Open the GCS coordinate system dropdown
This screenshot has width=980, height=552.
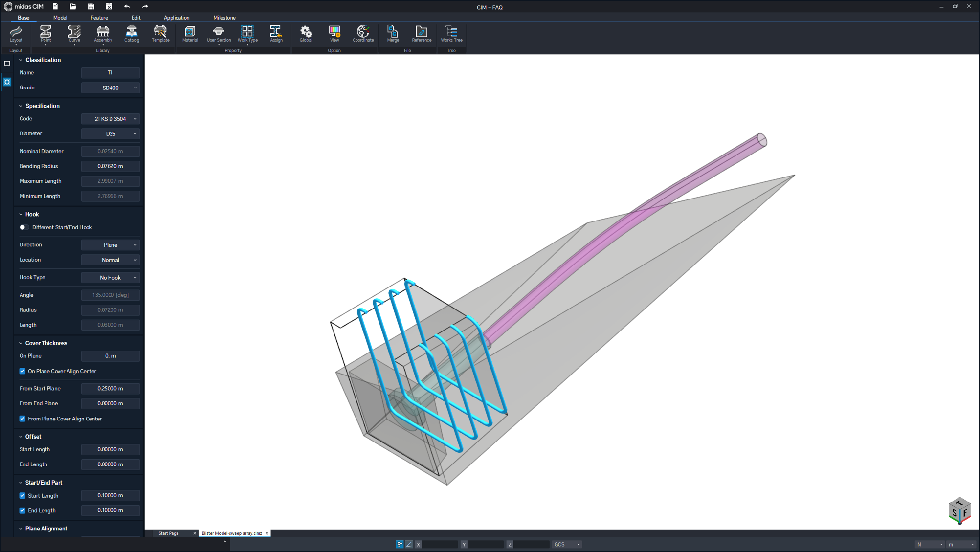pos(567,544)
